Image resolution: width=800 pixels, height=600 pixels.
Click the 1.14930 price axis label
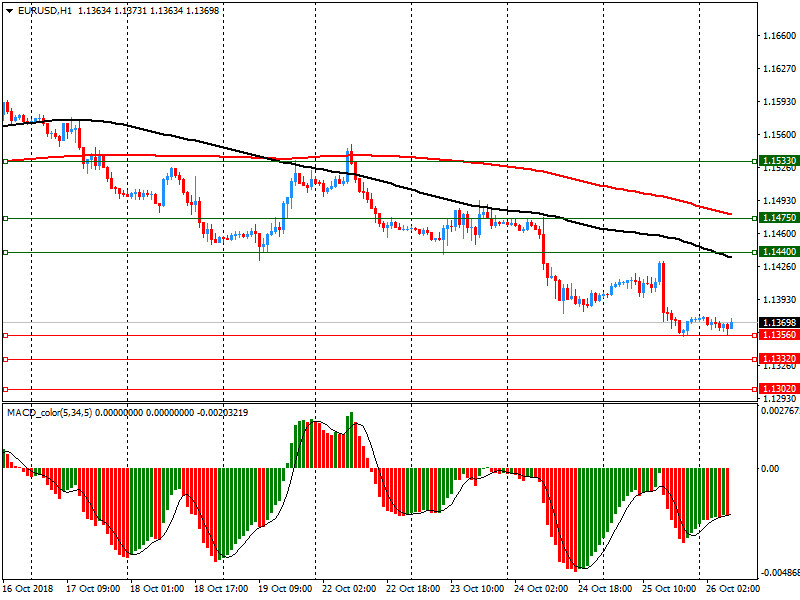(780, 201)
